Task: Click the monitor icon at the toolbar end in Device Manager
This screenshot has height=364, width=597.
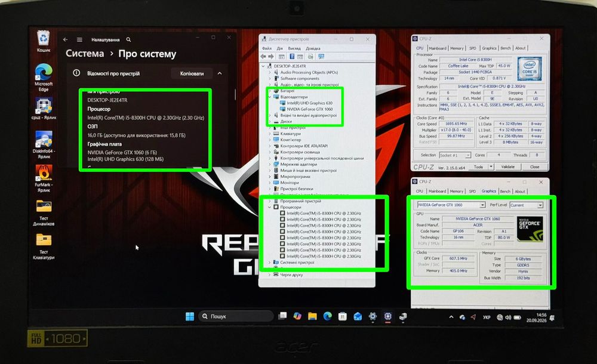Action: point(321,56)
